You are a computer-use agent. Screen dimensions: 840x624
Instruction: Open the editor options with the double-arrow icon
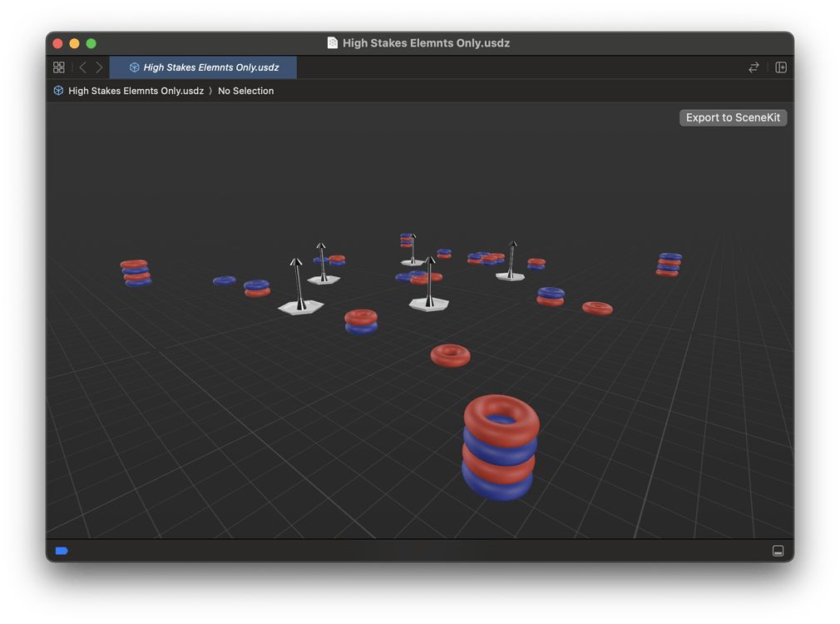click(754, 67)
